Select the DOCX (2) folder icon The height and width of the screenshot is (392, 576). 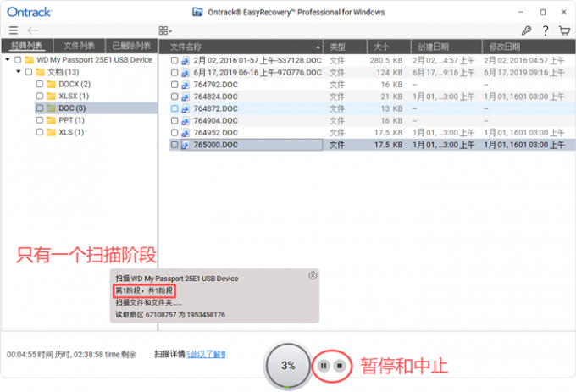(x=51, y=84)
